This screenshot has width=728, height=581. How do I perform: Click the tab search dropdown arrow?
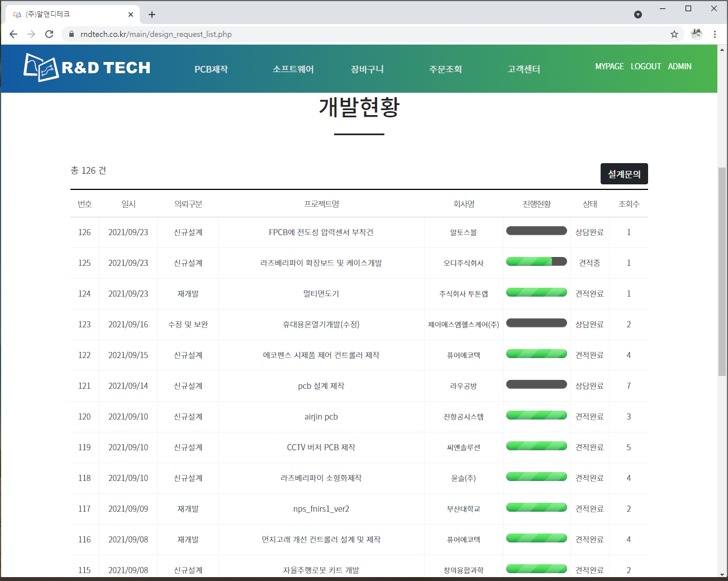tap(638, 15)
